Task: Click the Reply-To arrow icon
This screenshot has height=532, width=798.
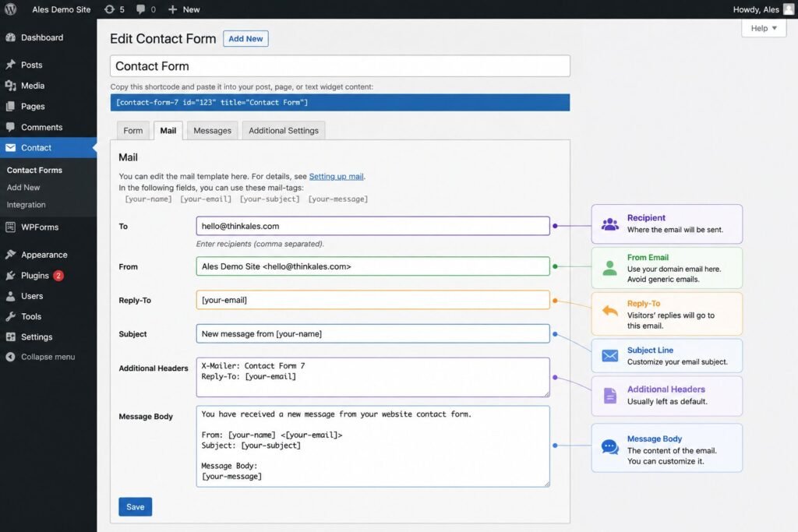Action: (609, 310)
